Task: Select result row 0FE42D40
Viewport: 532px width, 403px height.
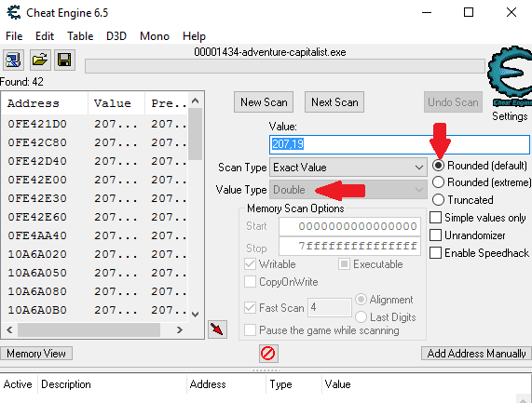Action: coord(95,161)
